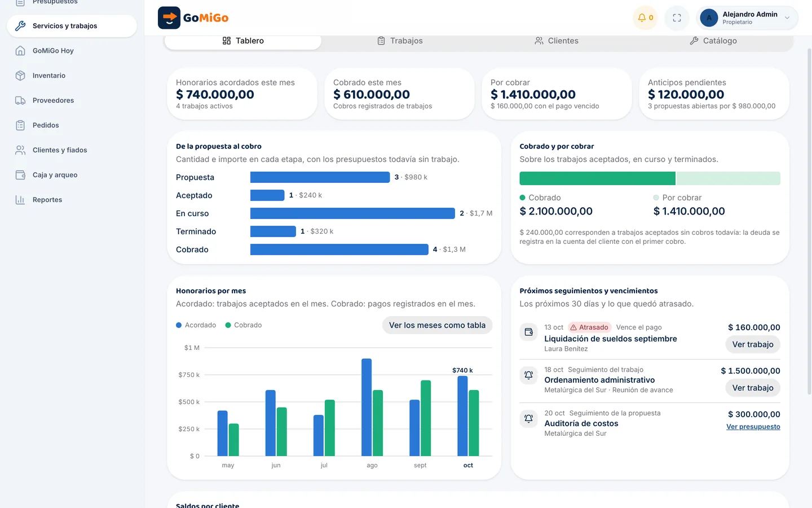812x508 pixels.
Task: Click the En curso funnel bar
Action: click(x=352, y=213)
